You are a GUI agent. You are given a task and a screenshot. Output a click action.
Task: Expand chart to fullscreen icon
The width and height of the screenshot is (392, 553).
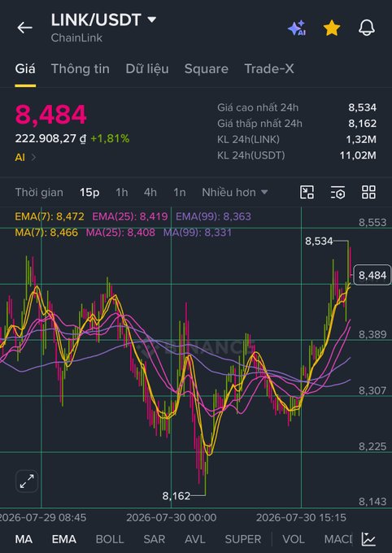click(x=27, y=481)
